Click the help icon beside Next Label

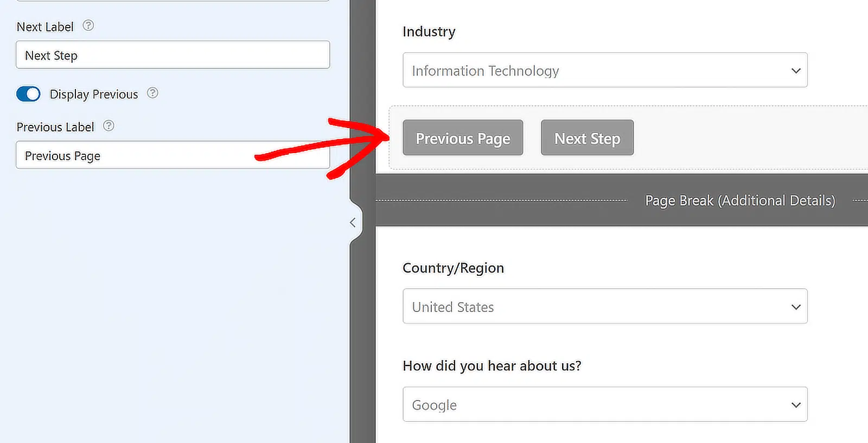pyautogui.click(x=88, y=26)
